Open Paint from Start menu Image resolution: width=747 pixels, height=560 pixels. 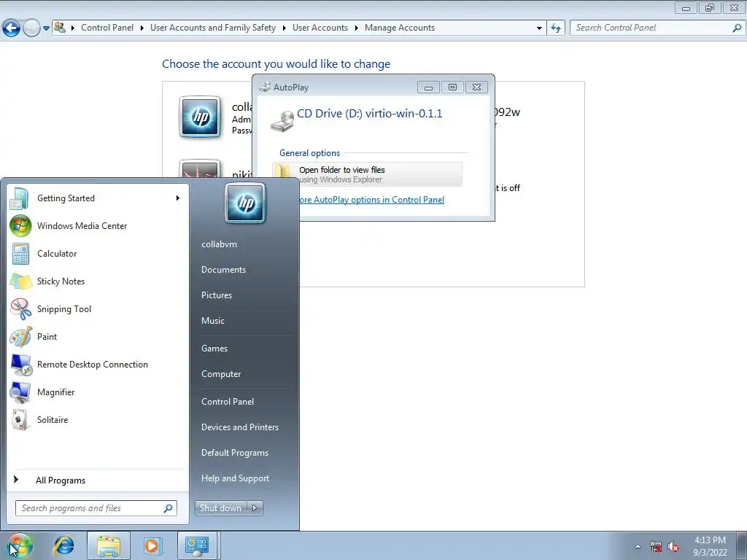coord(98,337)
